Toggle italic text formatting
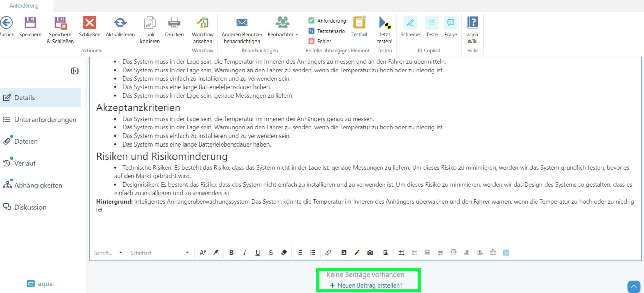Viewport: 644px width, 293px height. tap(245, 253)
